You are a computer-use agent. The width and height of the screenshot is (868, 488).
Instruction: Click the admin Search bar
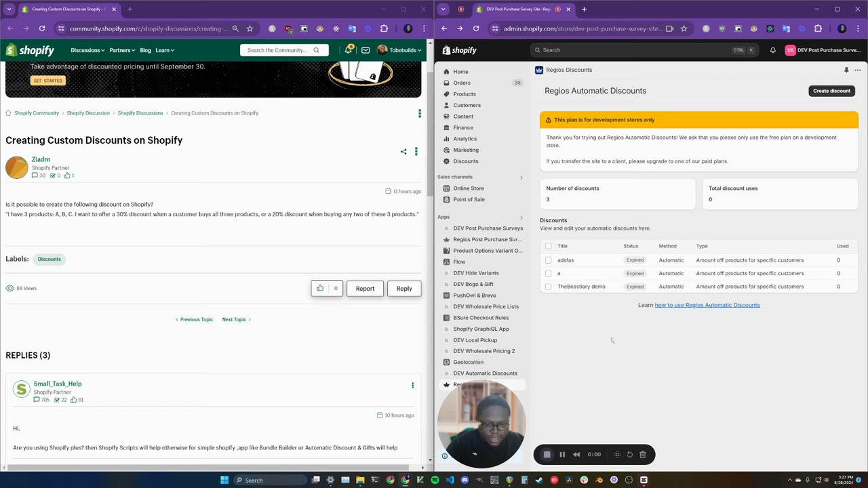point(644,50)
